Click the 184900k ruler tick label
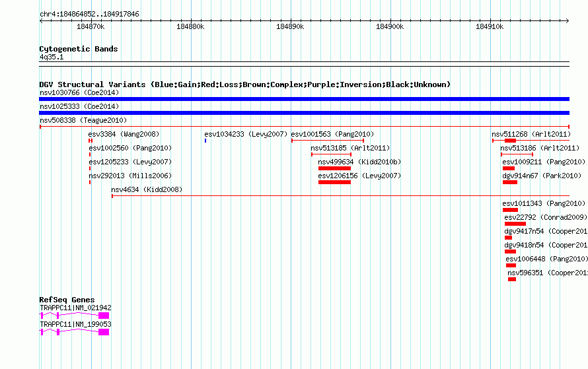 pyautogui.click(x=390, y=26)
